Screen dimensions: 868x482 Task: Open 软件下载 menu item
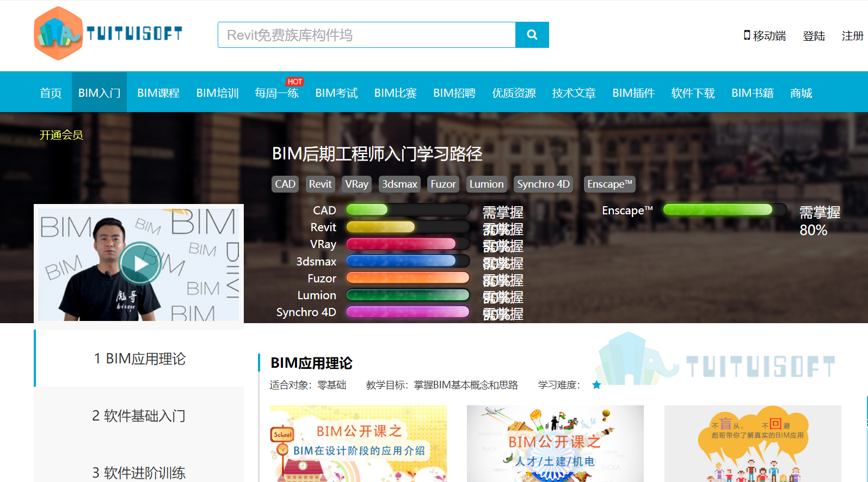(x=693, y=93)
